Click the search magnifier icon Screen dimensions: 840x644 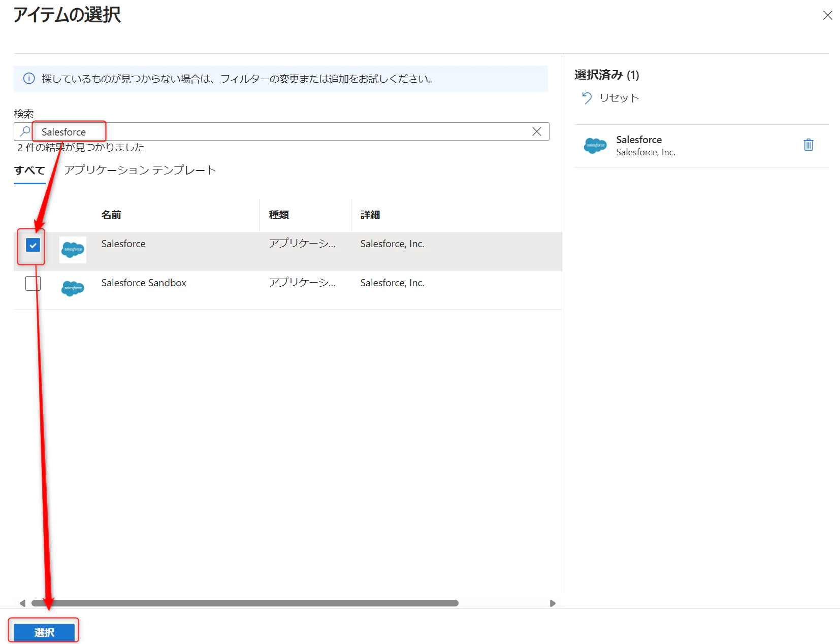24,131
